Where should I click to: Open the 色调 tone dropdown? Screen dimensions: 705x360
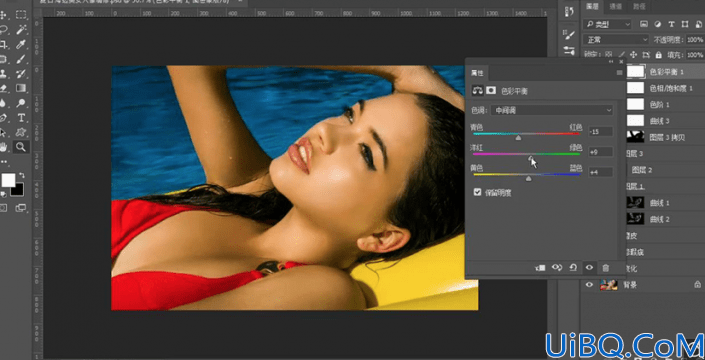pyautogui.click(x=552, y=110)
